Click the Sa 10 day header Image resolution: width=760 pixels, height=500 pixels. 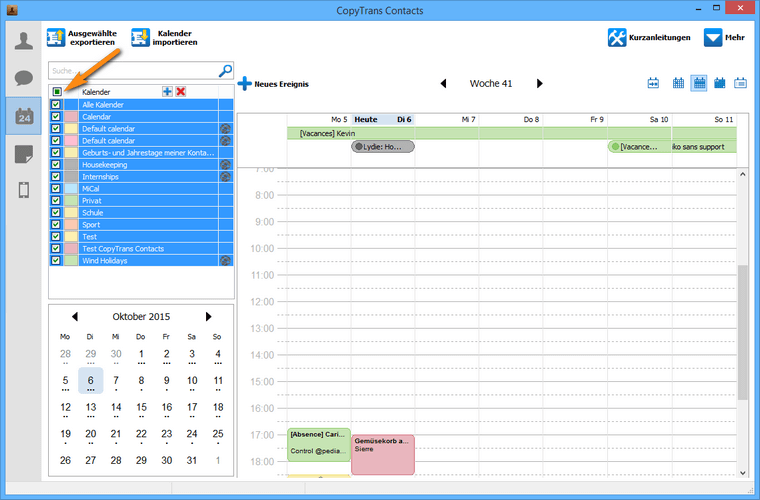pos(640,119)
